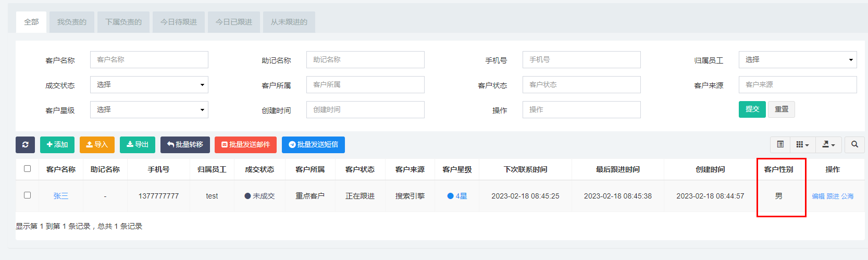
Task: Click the 重置 reset button
Action: click(782, 109)
